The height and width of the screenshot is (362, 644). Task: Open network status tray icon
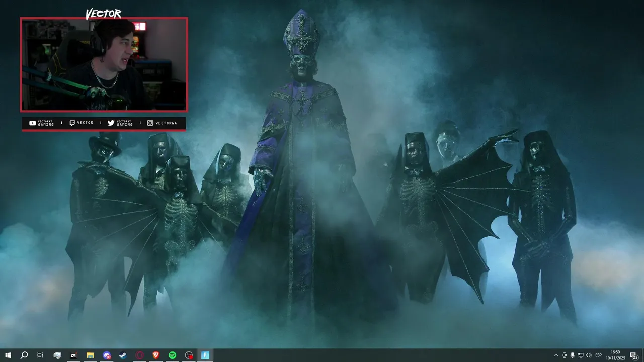[581, 355]
